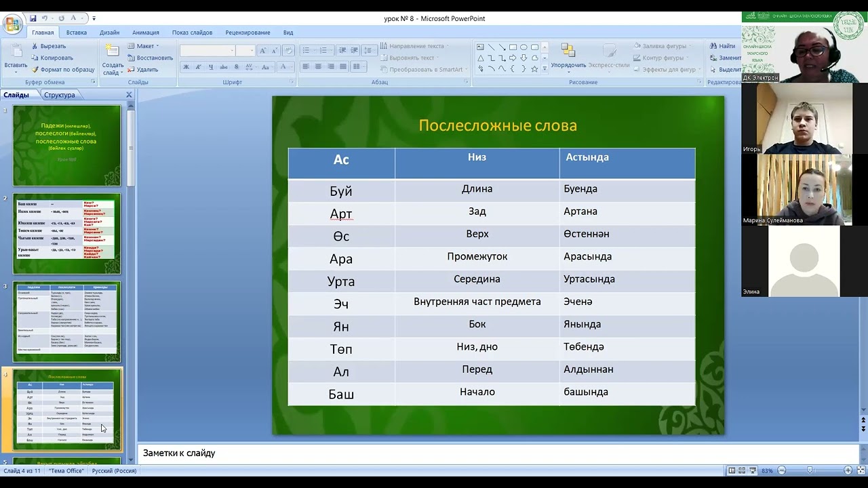Click Найти (Find) button
This screenshot has width=868, height=488.
tap(722, 46)
